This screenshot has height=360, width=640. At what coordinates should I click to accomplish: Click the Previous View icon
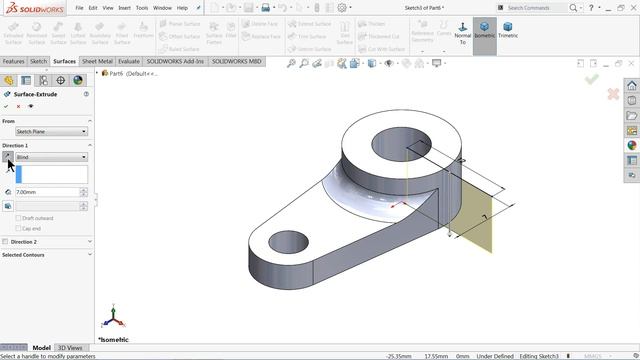click(x=317, y=63)
